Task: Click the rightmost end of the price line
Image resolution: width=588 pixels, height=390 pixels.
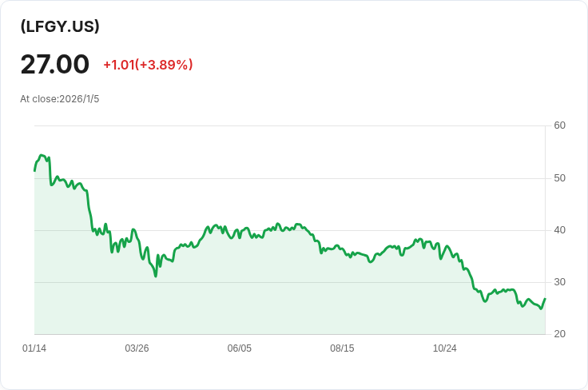Action: point(545,300)
